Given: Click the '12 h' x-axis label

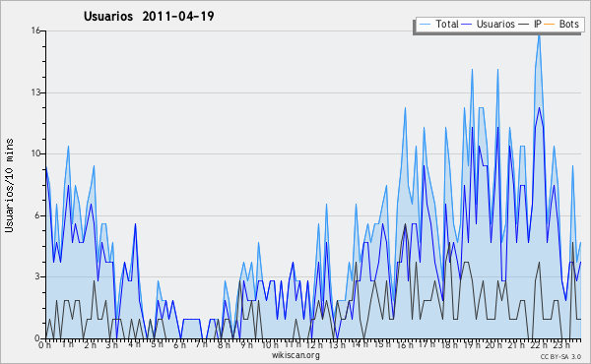Looking at the screenshot, I should tap(314, 344).
